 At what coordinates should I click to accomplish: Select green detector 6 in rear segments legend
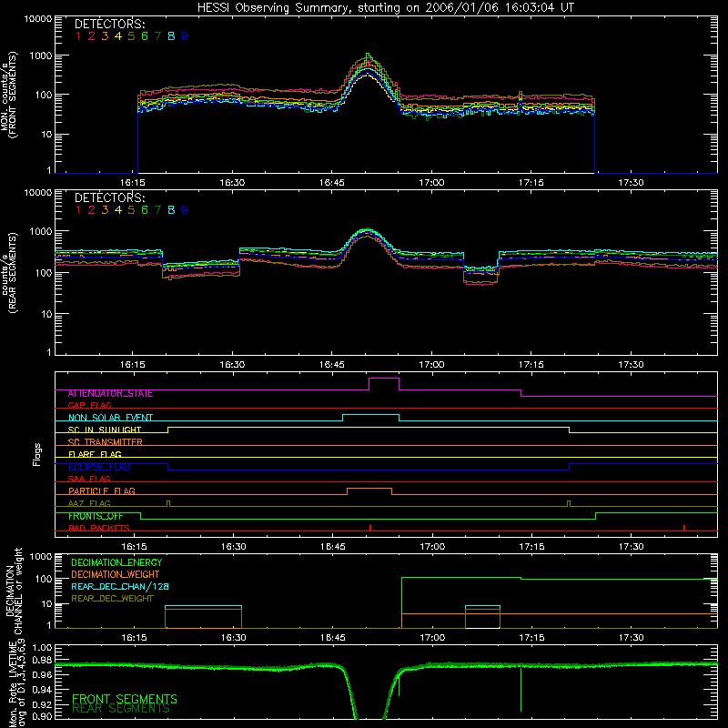[145, 210]
